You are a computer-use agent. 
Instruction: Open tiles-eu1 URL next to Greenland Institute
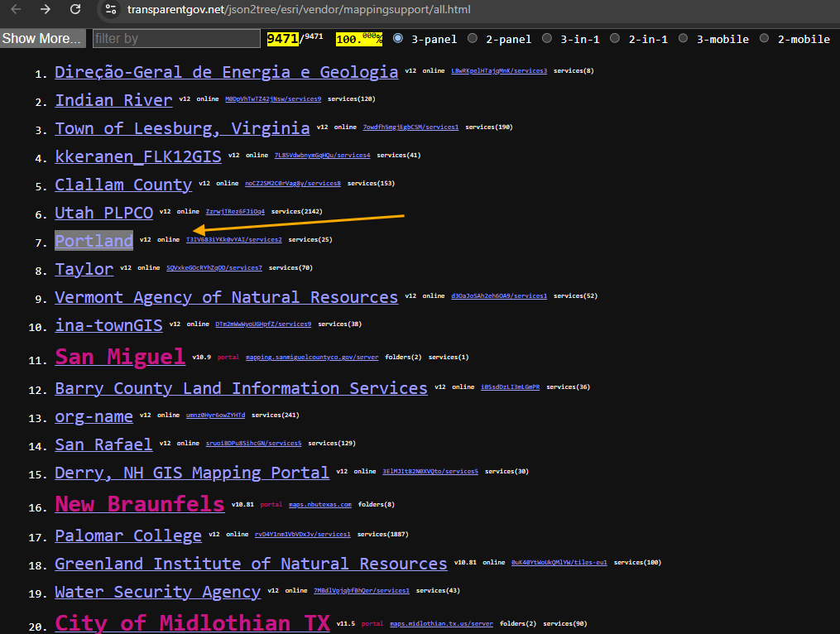559,563
